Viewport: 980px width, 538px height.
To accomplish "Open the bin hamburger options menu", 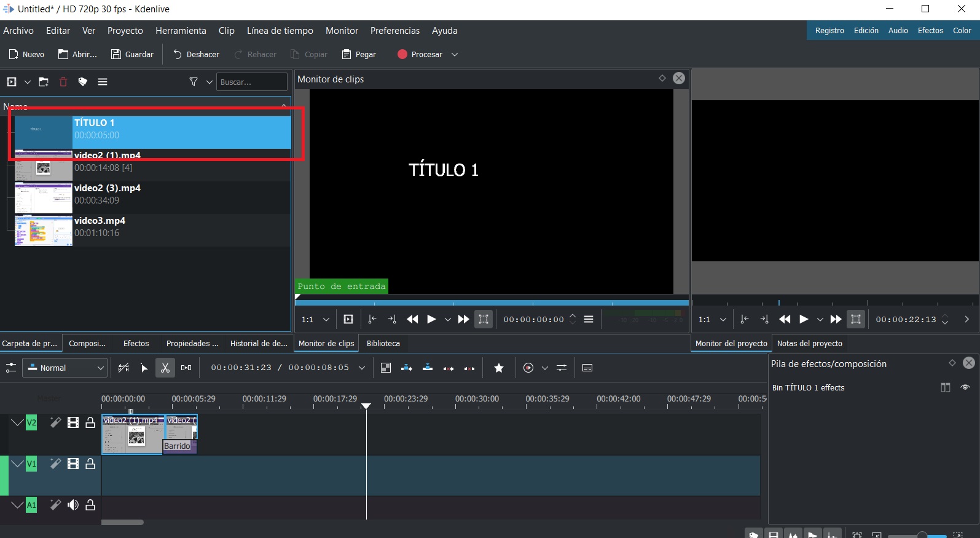I will point(103,82).
